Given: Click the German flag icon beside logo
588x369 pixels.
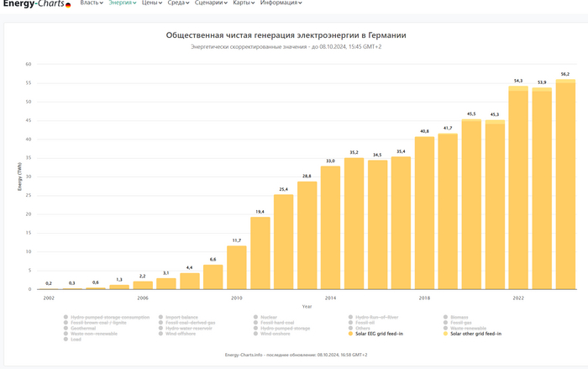Looking at the screenshot, I should (68, 5).
